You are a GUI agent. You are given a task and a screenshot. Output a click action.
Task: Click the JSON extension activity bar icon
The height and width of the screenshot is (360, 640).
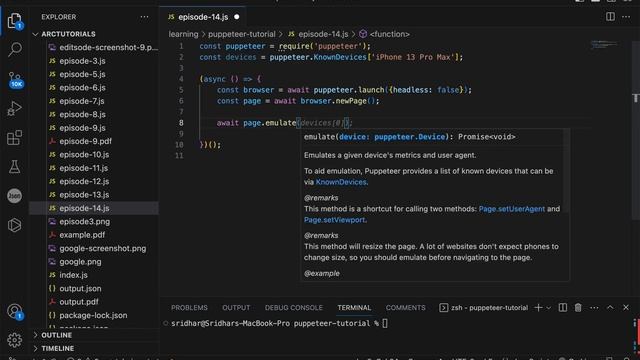(15, 196)
